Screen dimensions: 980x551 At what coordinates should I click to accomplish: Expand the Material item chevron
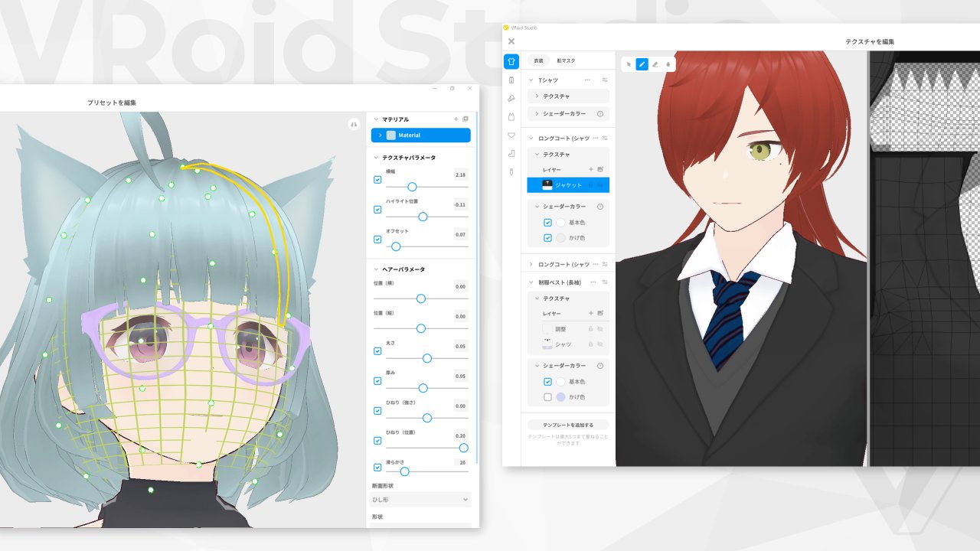[380, 135]
